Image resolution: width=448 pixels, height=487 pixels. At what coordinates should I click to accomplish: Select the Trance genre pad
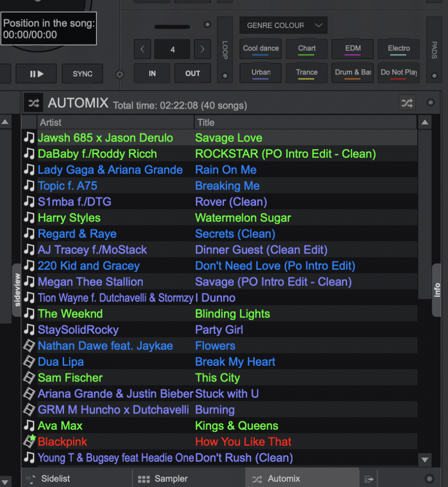[x=306, y=73]
